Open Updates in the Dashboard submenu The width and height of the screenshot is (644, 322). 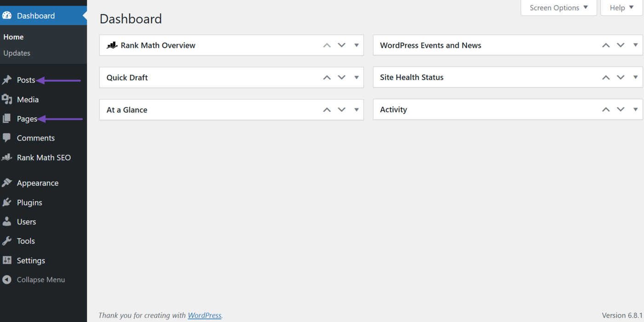click(17, 53)
